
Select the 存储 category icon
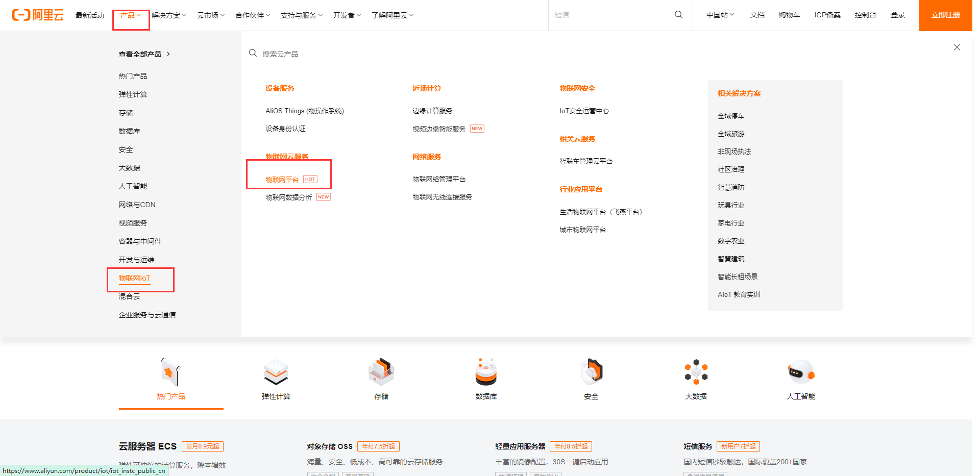tap(381, 372)
